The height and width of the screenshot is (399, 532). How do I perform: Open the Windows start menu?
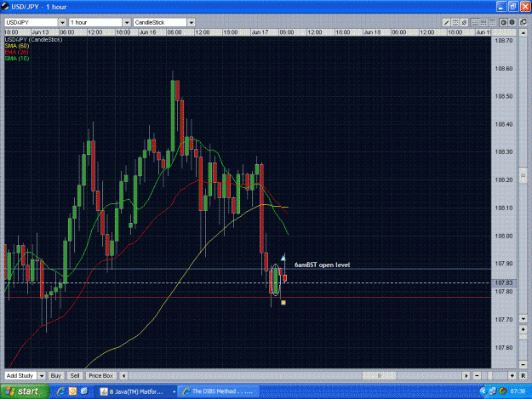coord(25,391)
